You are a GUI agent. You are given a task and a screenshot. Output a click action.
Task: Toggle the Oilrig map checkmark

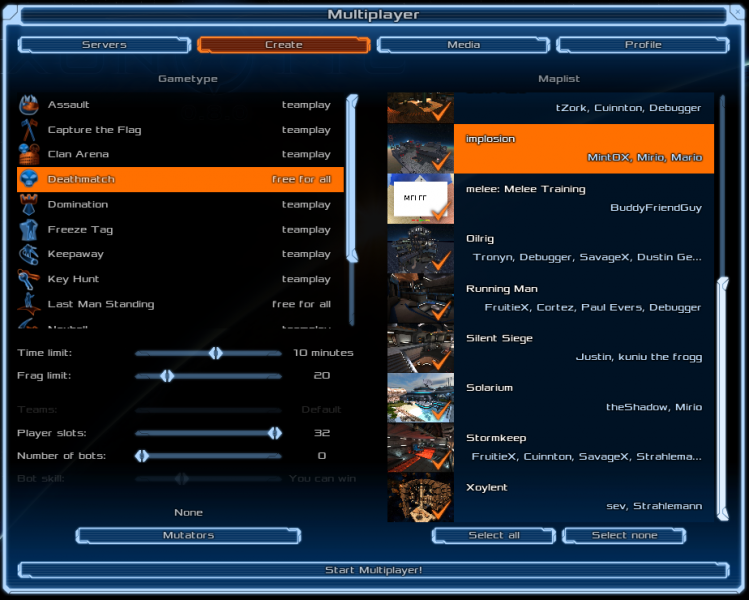click(442, 261)
